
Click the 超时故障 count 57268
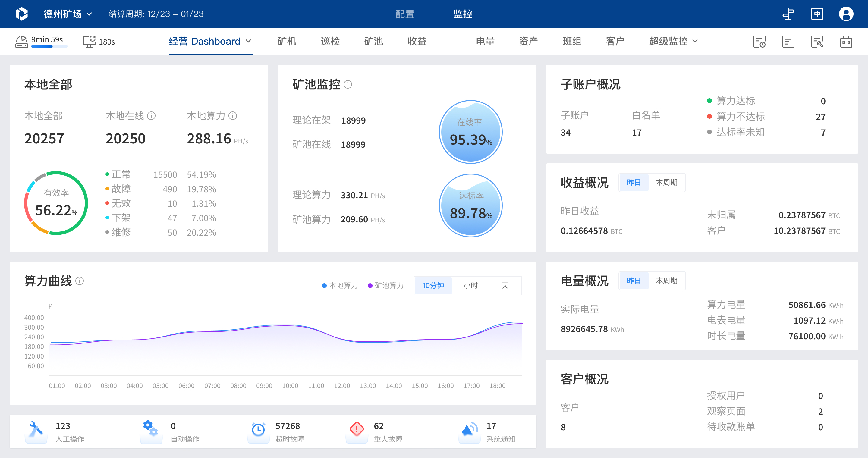288,426
